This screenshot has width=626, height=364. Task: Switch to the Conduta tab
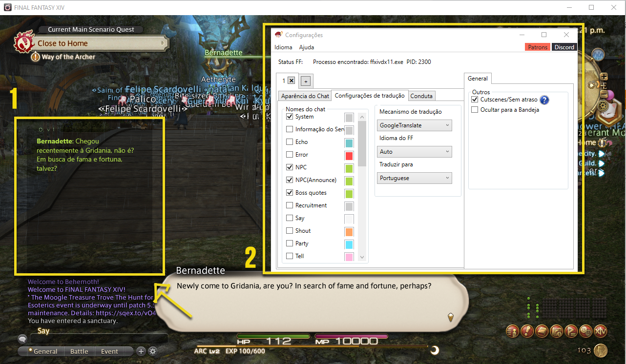tap(421, 96)
